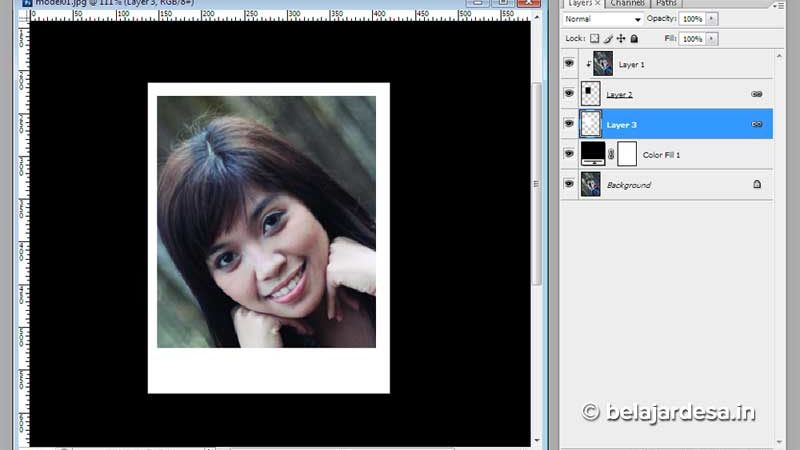Click Layers panel scroll-up arrow
This screenshot has width=800, height=450.
point(779,57)
